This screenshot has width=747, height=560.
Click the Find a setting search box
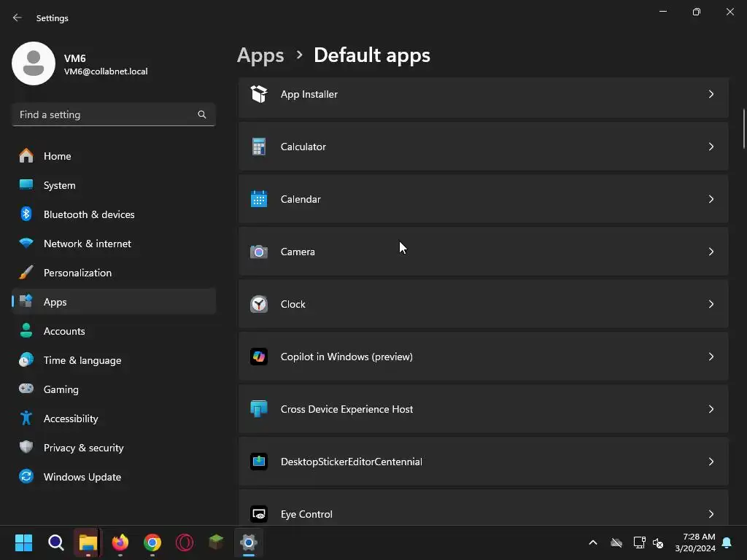pos(106,114)
